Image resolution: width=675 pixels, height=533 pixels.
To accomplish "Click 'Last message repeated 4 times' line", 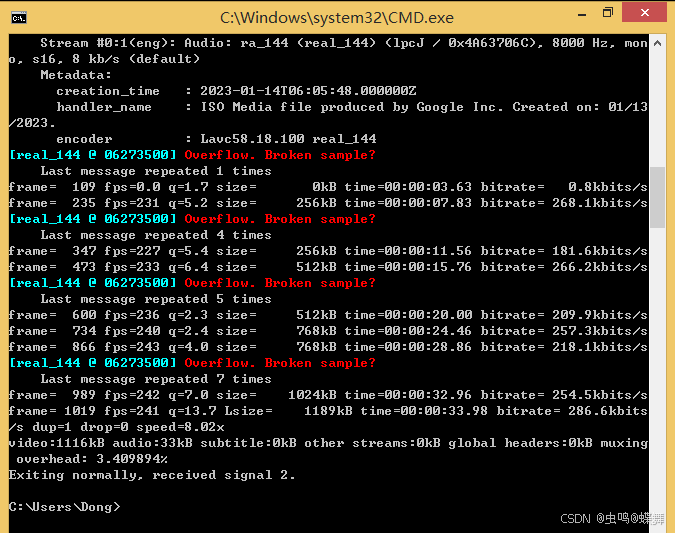I will coord(156,236).
